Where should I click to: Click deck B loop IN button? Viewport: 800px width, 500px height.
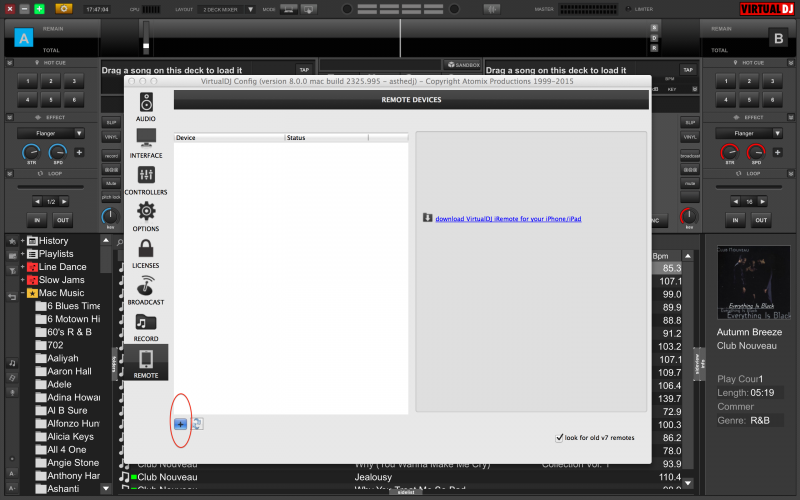(x=735, y=220)
